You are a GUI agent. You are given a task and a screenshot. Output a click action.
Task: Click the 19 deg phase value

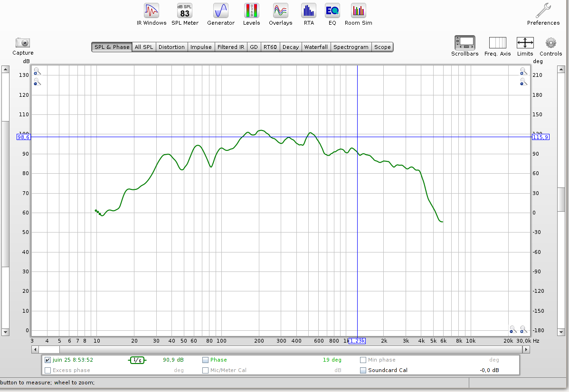coord(332,360)
